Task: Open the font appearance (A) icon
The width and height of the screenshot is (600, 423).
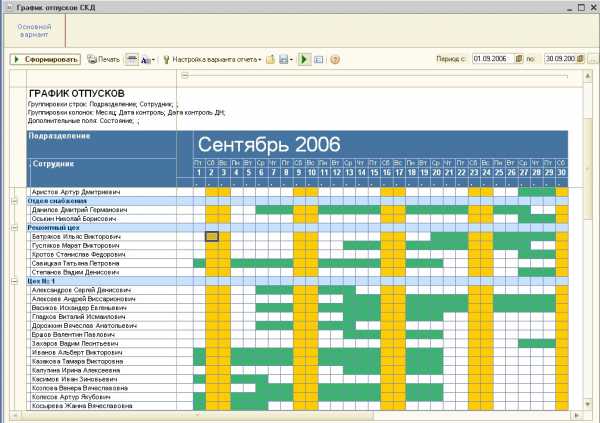Action: (146, 60)
